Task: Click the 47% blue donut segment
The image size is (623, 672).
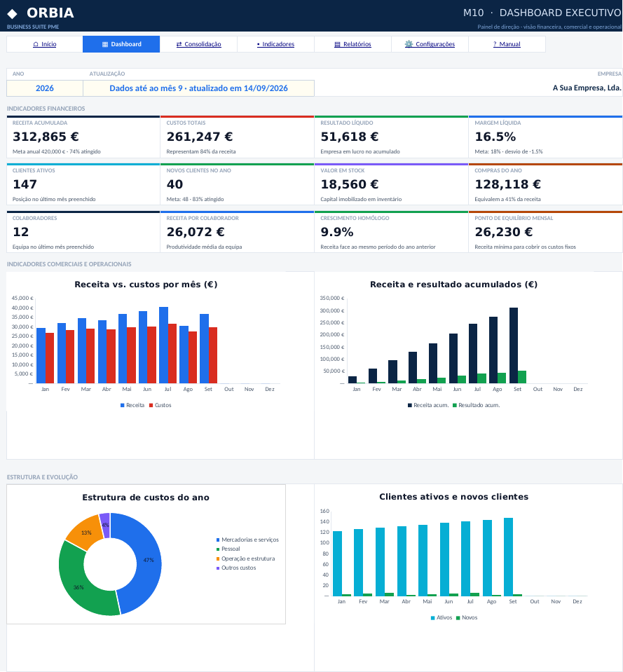Action: pyautogui.click(x=148, y=561)
